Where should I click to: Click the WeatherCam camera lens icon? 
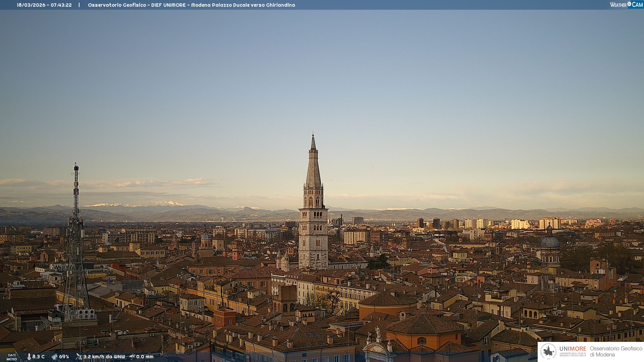pyautogui.click(x=629, y=4)
